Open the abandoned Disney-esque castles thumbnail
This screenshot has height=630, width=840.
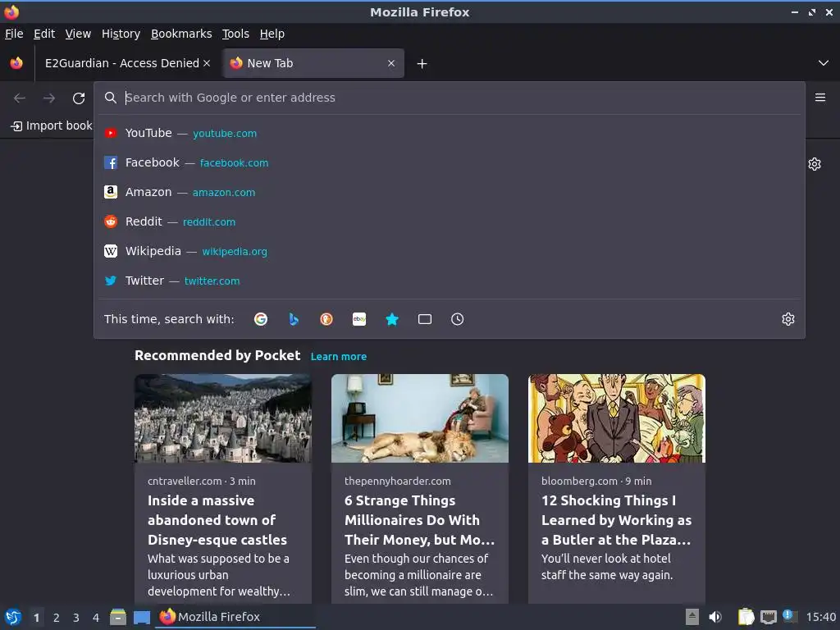tap(223, 418)
